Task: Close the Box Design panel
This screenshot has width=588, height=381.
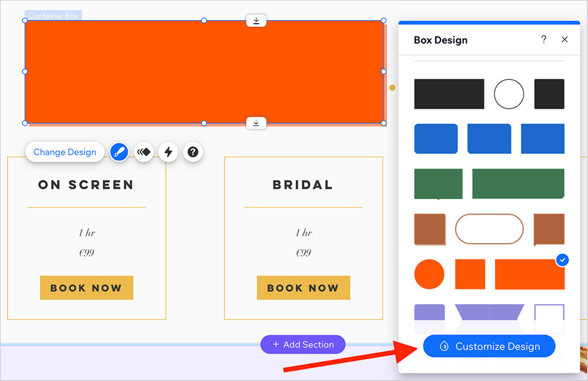Action: tap(564, 40)
